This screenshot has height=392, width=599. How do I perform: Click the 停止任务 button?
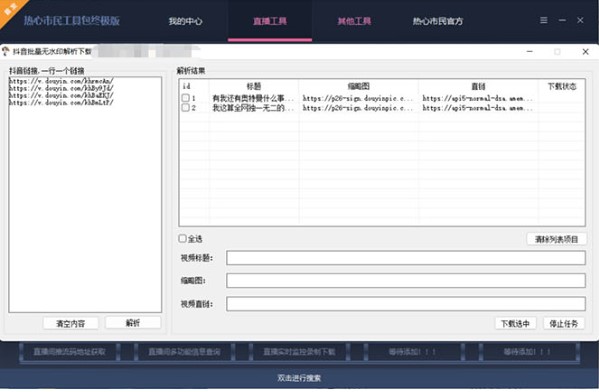coord(563,324)
